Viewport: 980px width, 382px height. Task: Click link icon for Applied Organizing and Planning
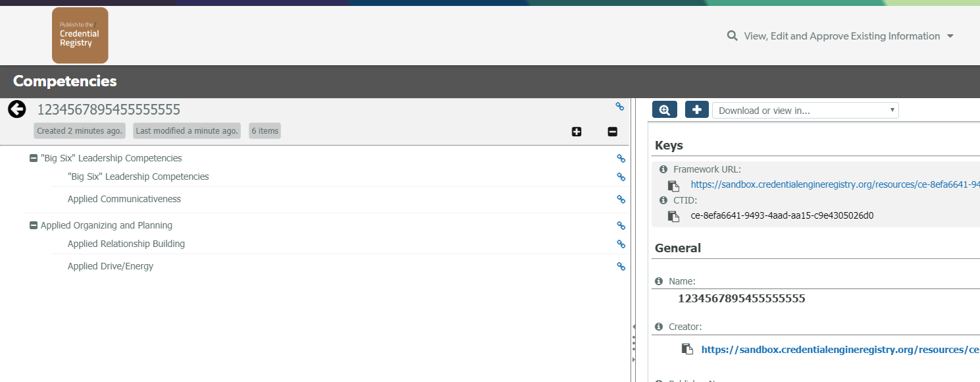pyautogui.click(x=621, y=225)
